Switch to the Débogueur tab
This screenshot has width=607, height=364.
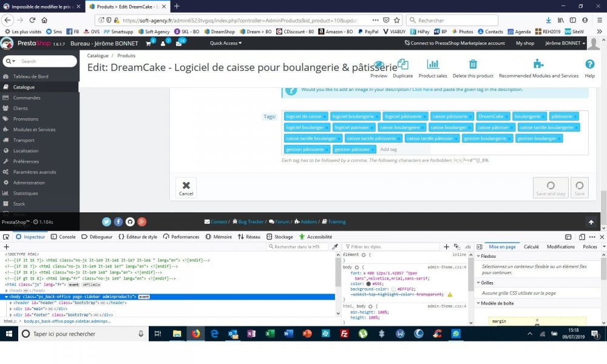coord(97,237)
